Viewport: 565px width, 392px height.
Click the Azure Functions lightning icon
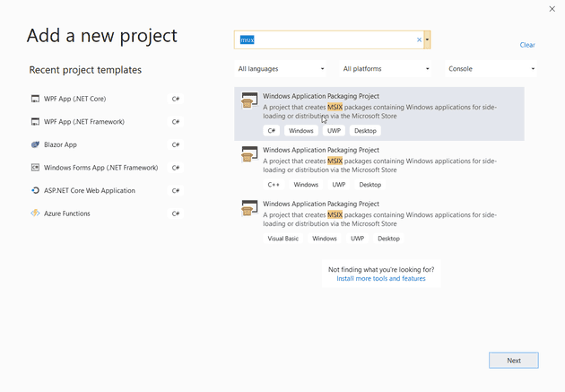[x=35, y=213]
